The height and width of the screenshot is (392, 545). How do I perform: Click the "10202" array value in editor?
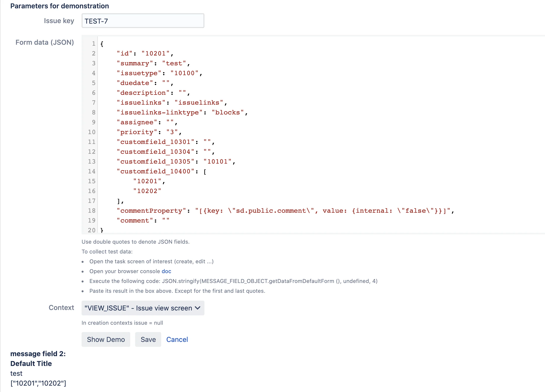pyautogui.click(x=147, y=191)
